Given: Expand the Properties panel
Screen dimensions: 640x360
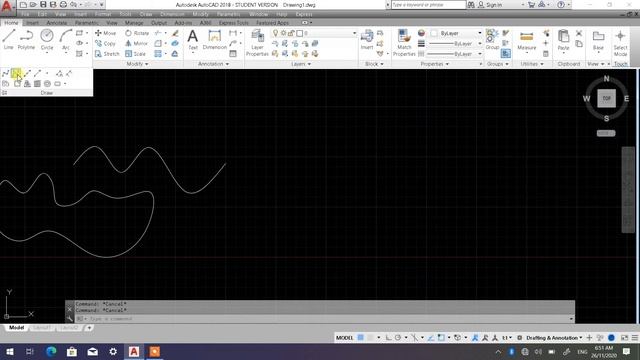Looking at the screenshot, I should tap(435, 64).
